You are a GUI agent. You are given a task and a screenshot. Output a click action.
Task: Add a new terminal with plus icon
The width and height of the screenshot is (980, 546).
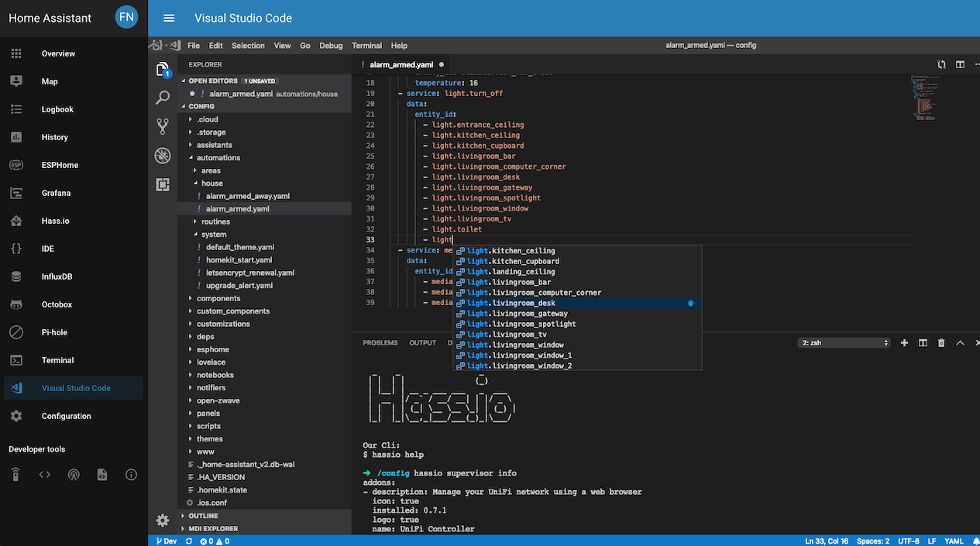[903, 342]
